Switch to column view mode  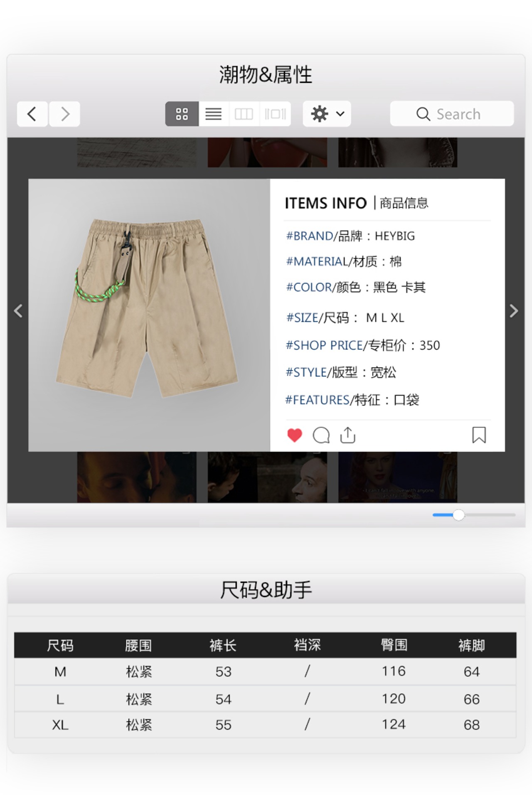[244, 114]
